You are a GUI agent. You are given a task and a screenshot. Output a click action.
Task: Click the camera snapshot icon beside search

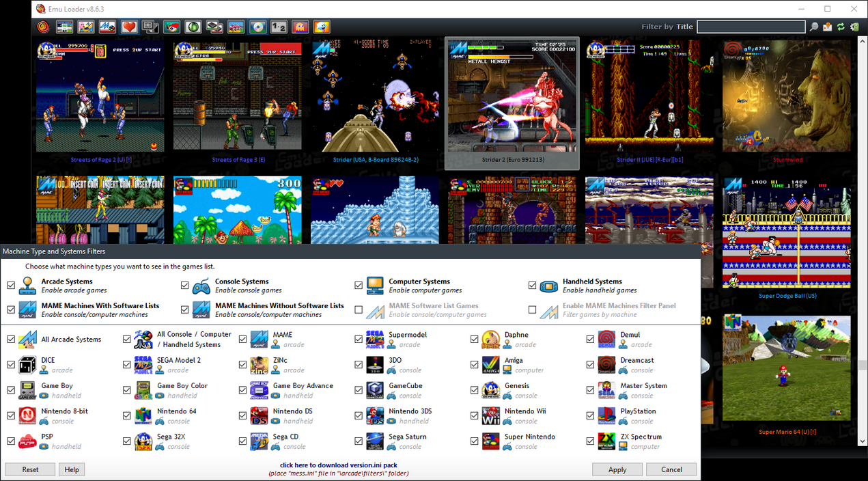coord(828,27)
